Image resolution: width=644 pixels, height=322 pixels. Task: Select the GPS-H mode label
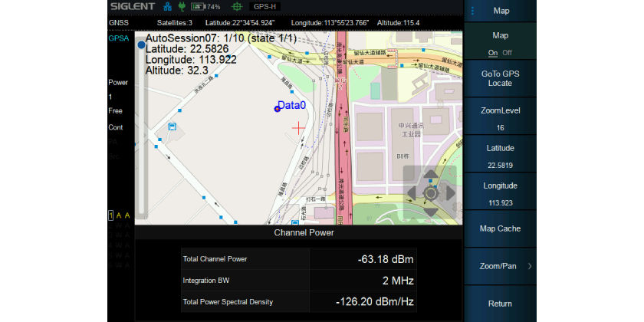coord(266,7)
